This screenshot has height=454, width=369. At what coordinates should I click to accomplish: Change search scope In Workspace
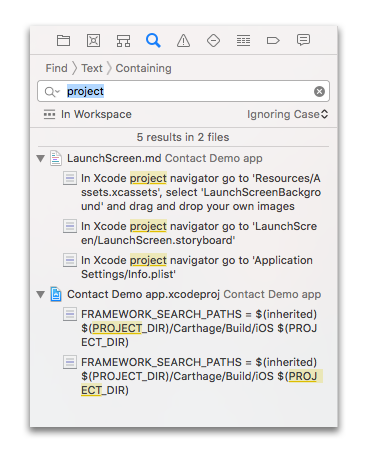(96, 114)
